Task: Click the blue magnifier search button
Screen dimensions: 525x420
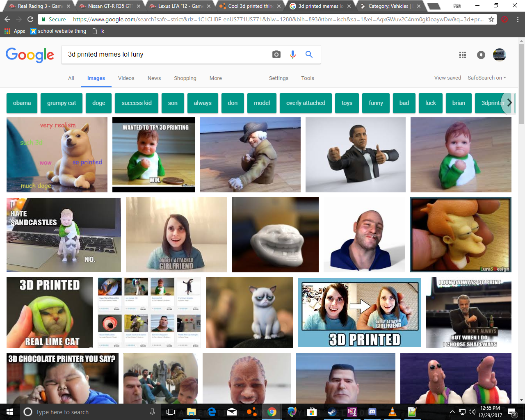Action: (x=309, y=55)
